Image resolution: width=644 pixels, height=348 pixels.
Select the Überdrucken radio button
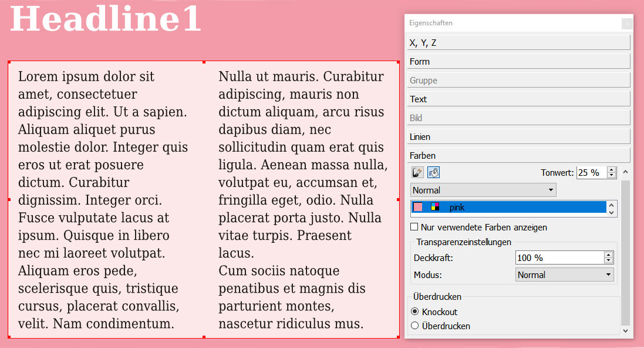coord(415,326)
